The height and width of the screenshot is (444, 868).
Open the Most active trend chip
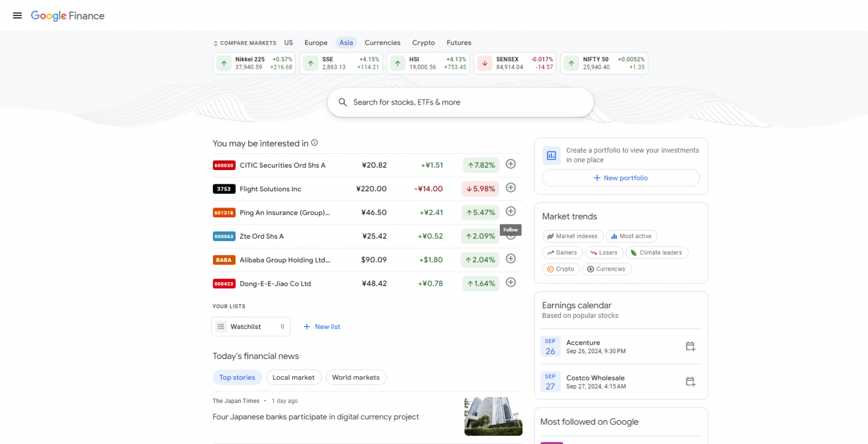click(x=631, y=236)
